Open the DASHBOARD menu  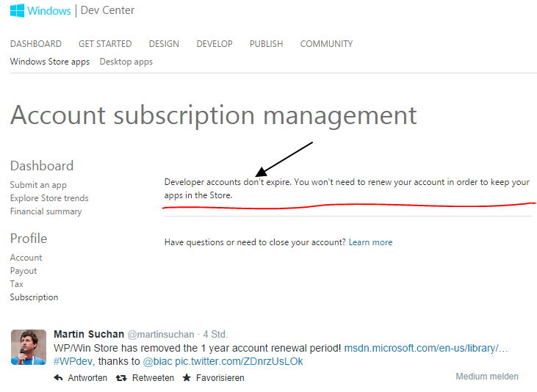[36, 44]
